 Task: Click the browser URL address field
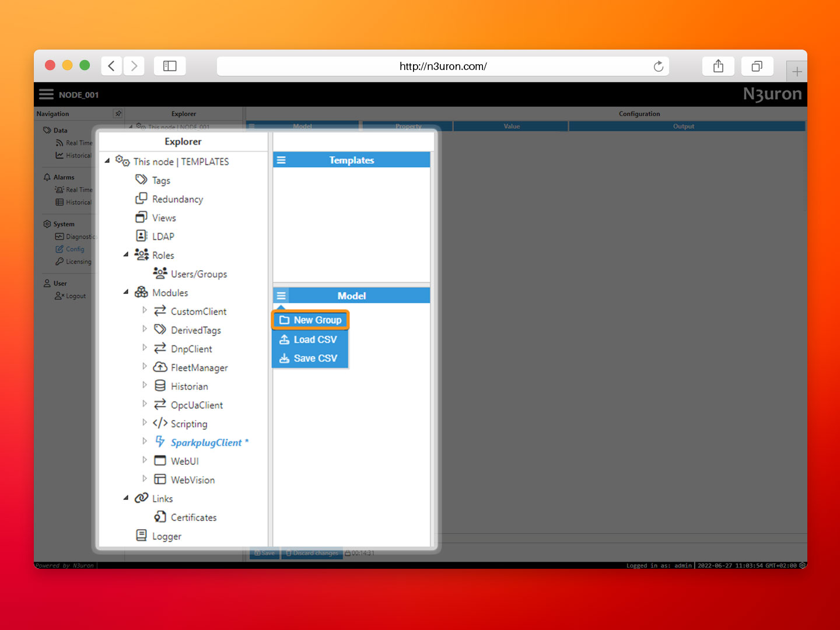pos(443,66)
